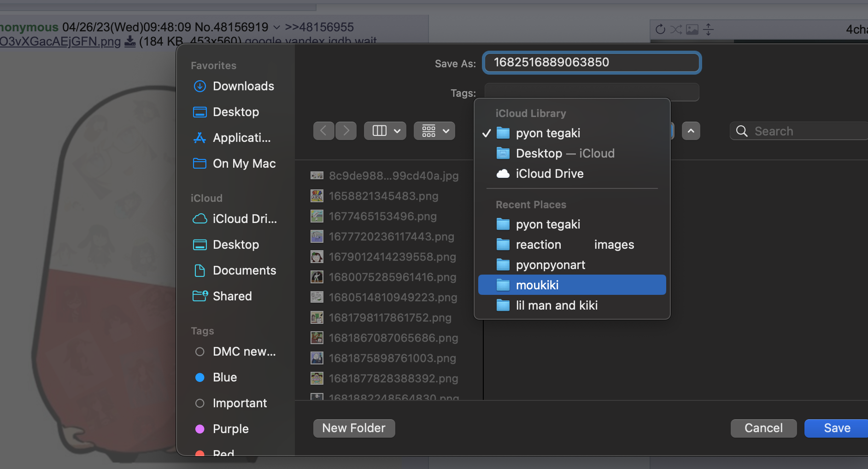
Task: Open grouping options dropdown
Action: (434, 131)
